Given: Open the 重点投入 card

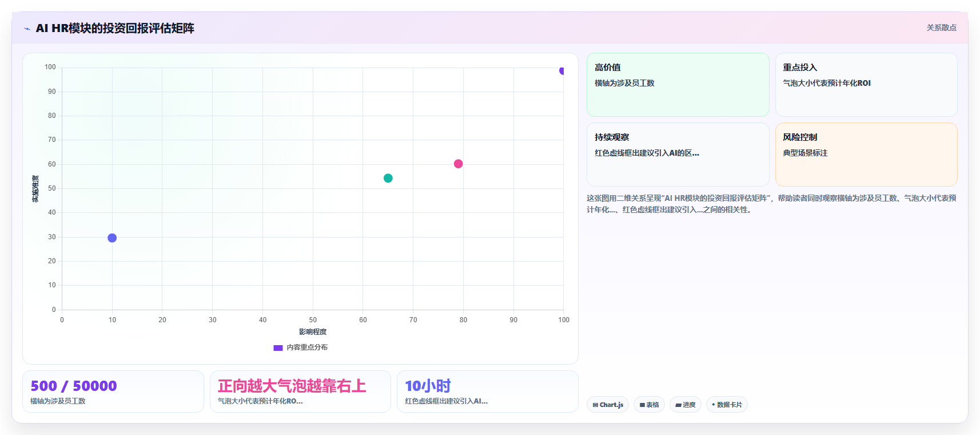Looking at the screenshot, I should coord(866,85).
